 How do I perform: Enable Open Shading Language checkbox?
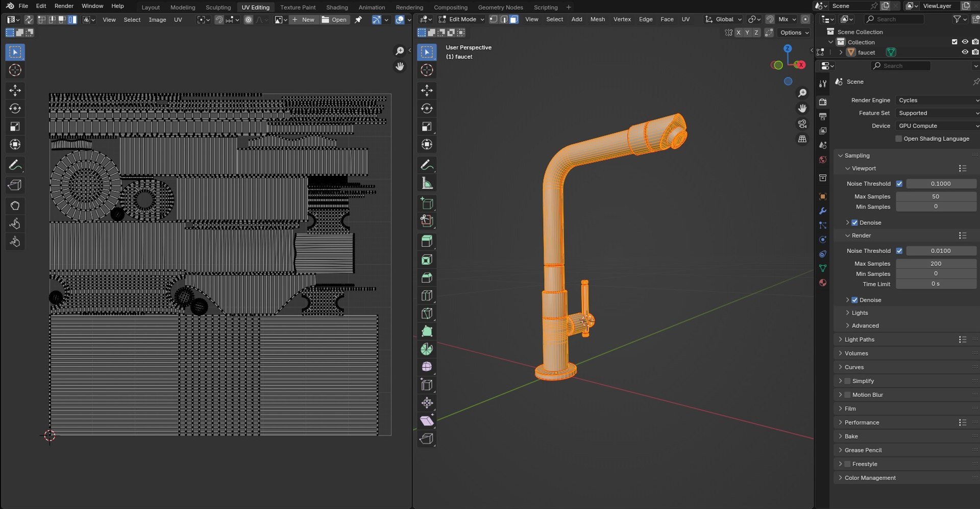click(x=899, y=139)
